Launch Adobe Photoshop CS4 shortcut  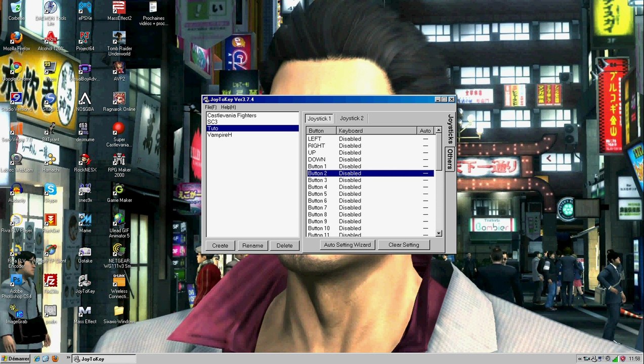pyautogui.click(x=16, y=286)
